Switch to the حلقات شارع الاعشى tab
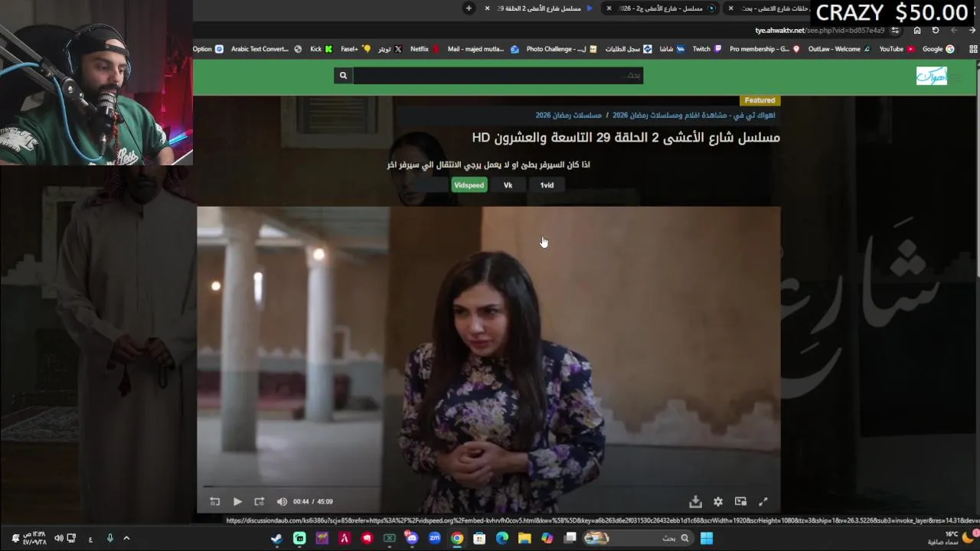This screenshot has width=980, height=551. (x=769, y=8)
